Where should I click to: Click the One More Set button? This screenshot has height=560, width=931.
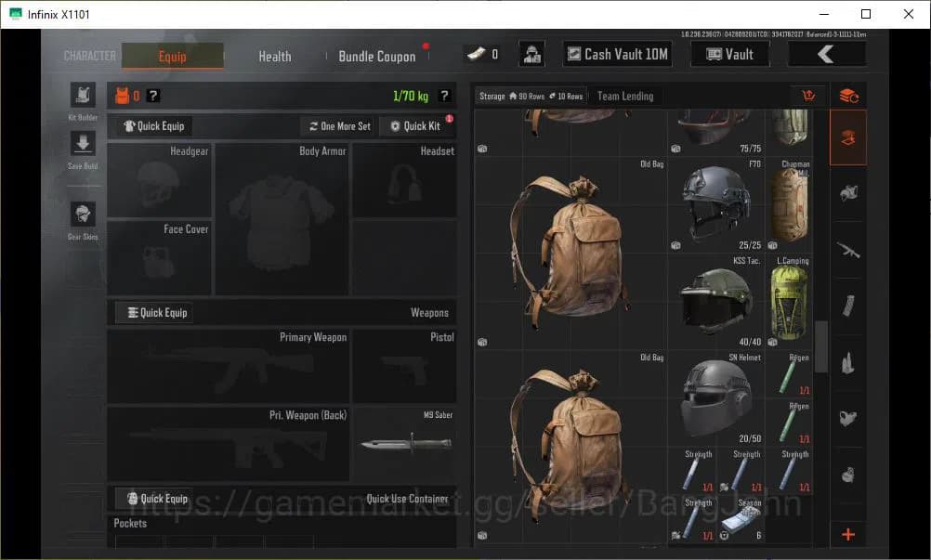338,126
